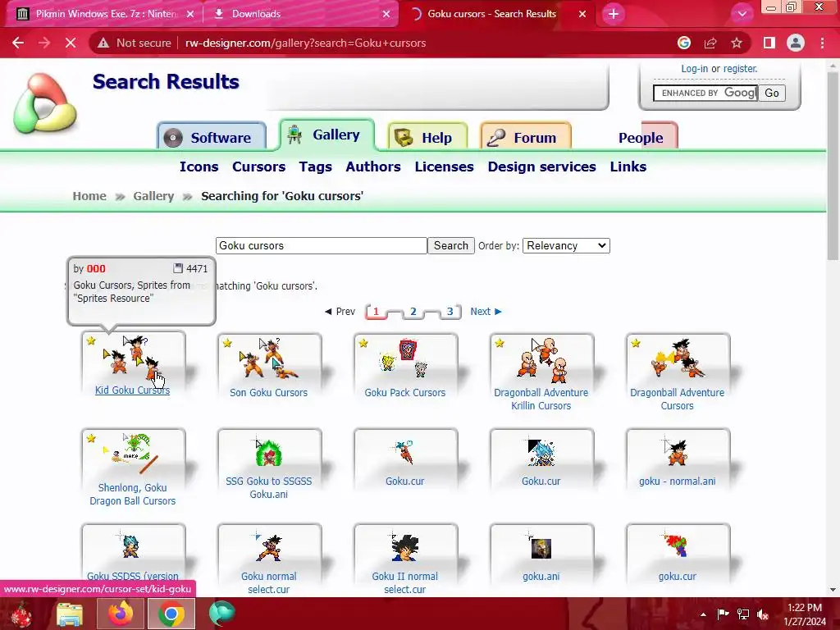Open the Help section tab

[427, 137]
